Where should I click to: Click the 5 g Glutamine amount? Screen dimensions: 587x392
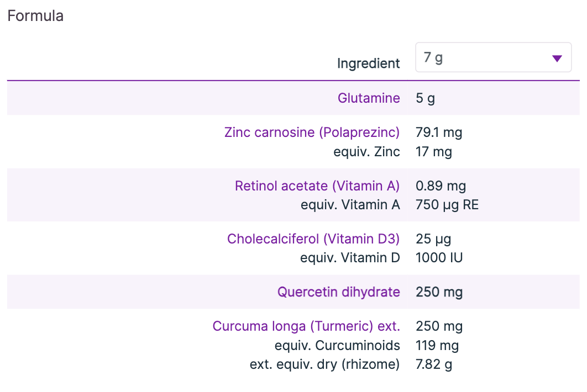[425, 98]
